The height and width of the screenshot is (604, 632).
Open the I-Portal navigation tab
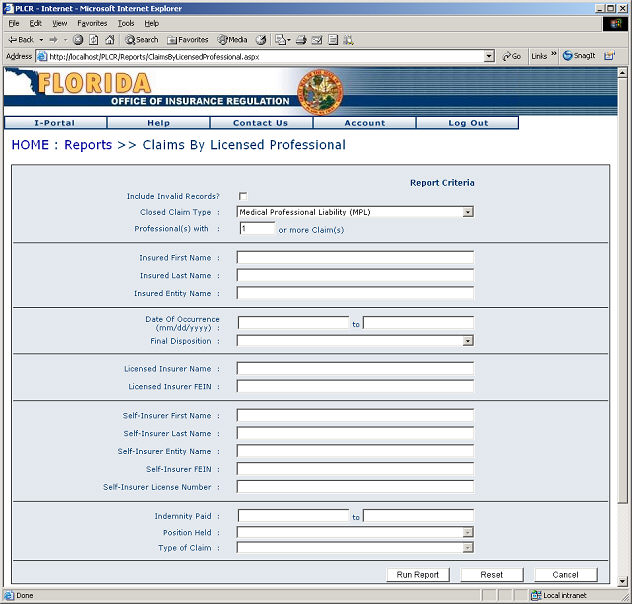coord(55,123)
